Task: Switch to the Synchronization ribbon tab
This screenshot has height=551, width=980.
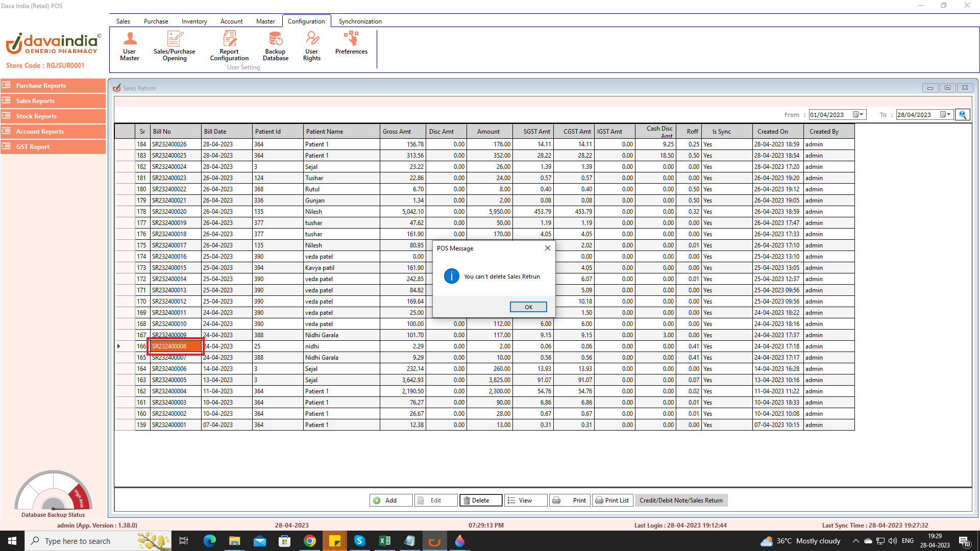Action: point(360,21)
